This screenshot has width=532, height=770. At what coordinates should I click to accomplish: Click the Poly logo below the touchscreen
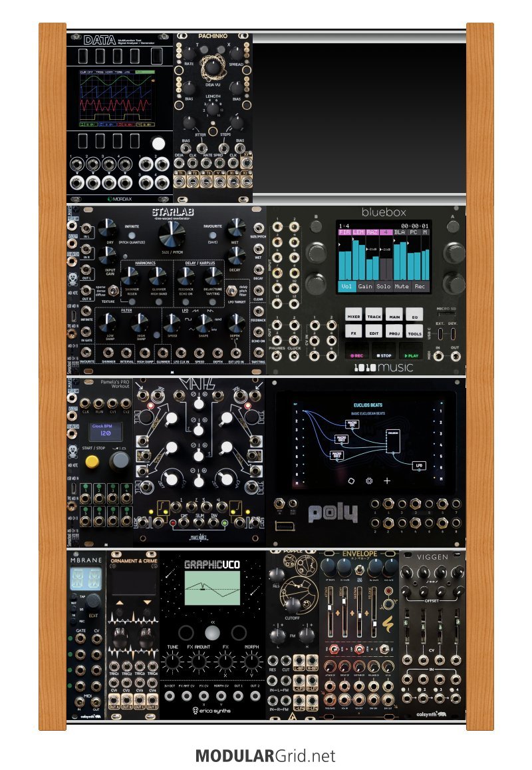(332, 514)
